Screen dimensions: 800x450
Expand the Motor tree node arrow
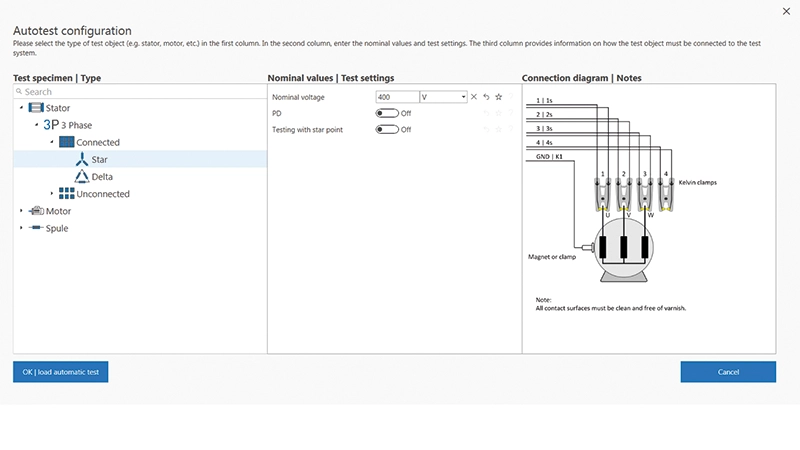(x=22, y=211)
